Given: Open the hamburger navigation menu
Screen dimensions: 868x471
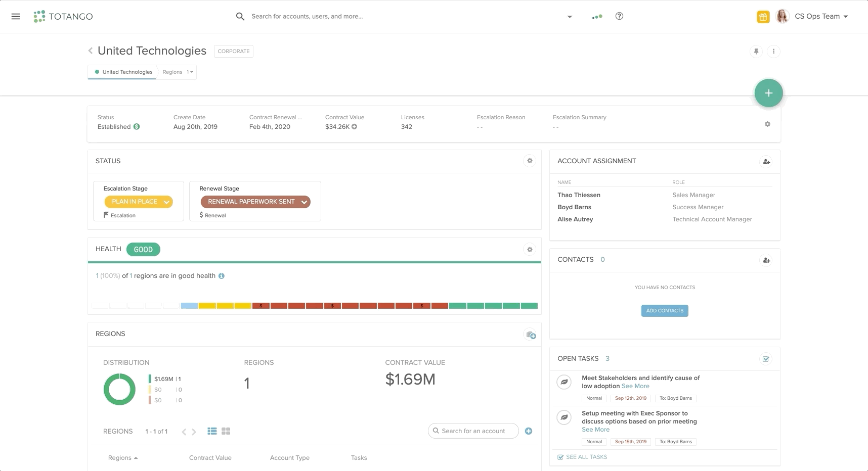Looking at the screenshot, I should (x=16, y=16).
